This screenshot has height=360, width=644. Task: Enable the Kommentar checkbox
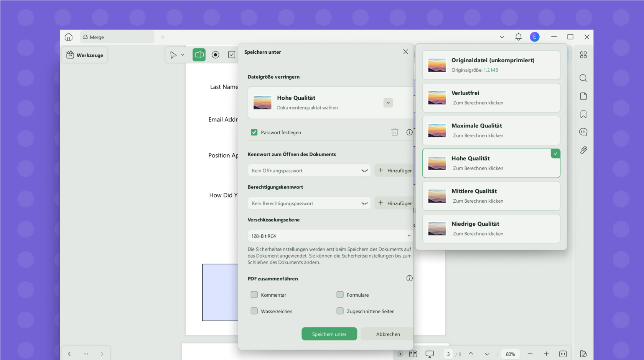(x=254, y=295)
